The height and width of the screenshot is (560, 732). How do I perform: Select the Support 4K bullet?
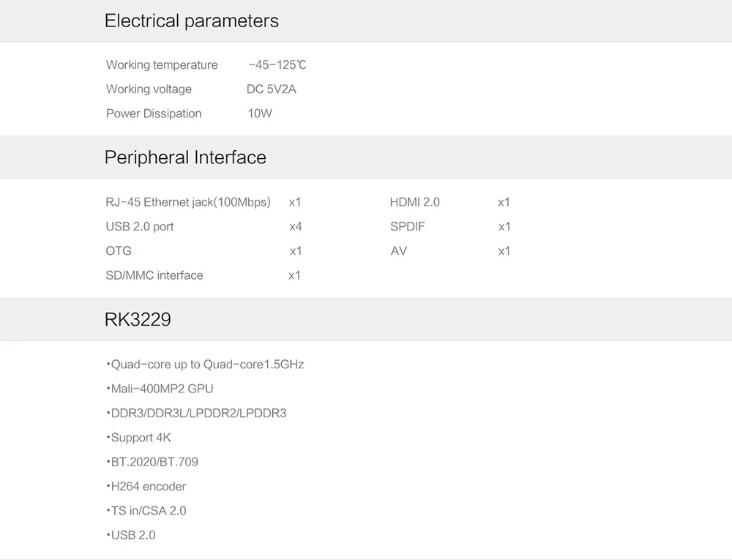coord(138,438)
